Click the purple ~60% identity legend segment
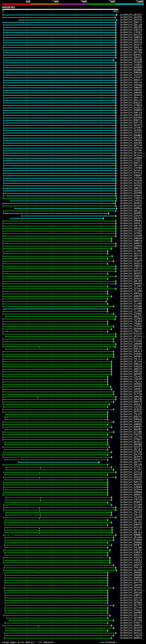 point(73,4)
